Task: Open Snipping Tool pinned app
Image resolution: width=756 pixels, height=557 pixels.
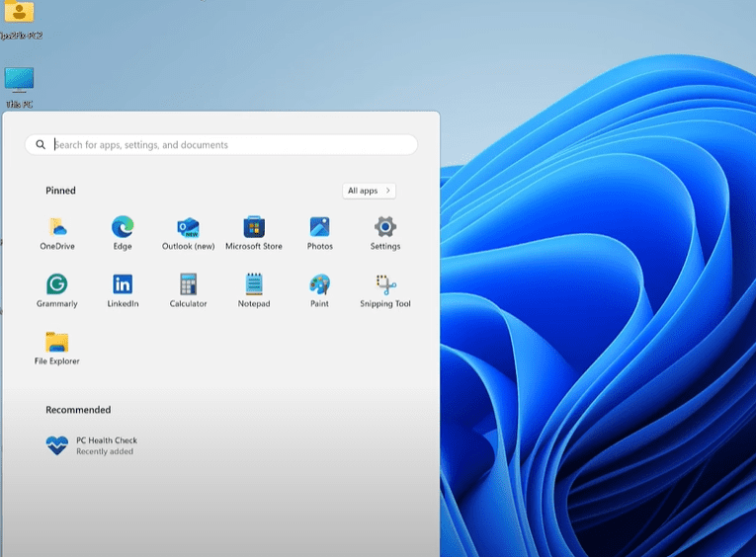Action: 385,291
